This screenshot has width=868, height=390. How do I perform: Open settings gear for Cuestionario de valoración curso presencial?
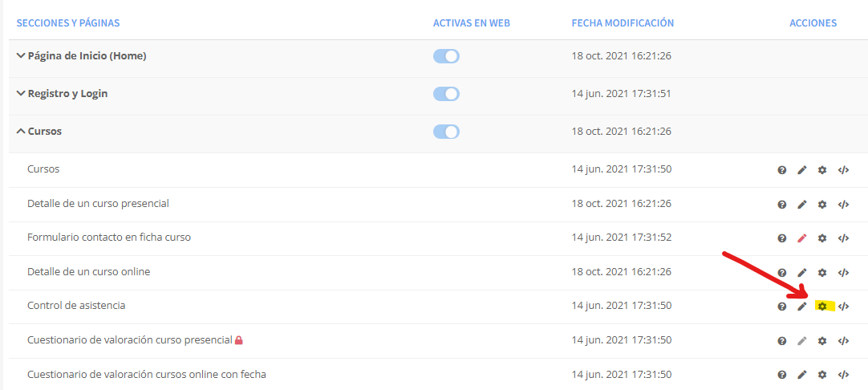click(x=822, y=341)
